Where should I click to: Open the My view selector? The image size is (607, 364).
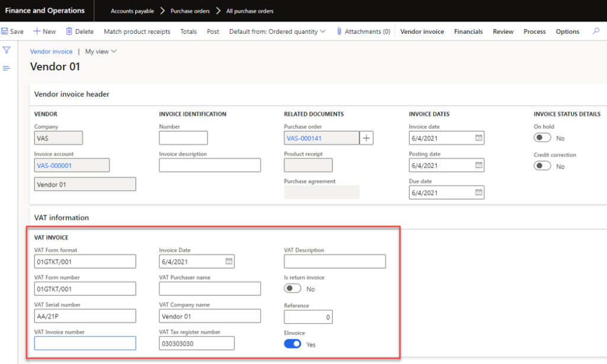coord(101,51)
